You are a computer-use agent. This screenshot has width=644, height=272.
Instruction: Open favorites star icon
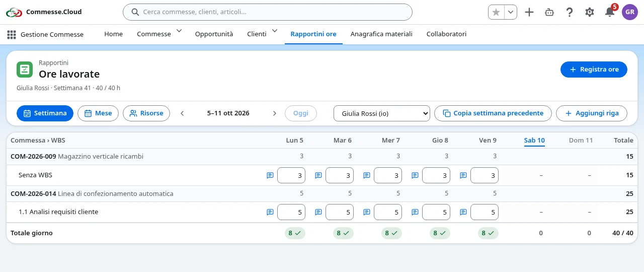point(496,12)
